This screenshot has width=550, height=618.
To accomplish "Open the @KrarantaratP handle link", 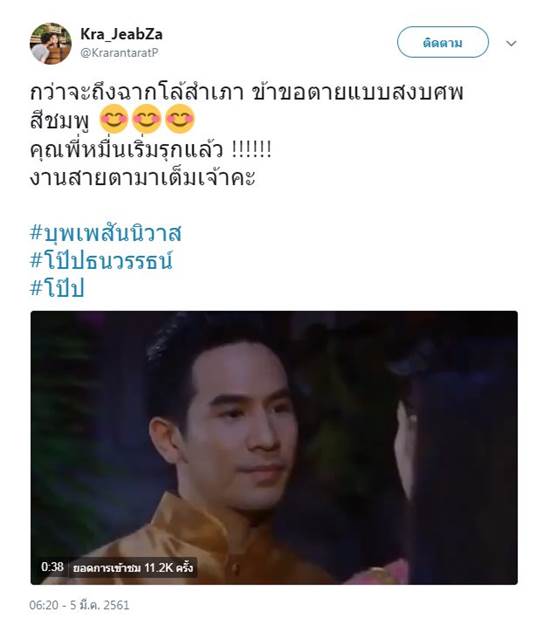I will tap(119, 53).
